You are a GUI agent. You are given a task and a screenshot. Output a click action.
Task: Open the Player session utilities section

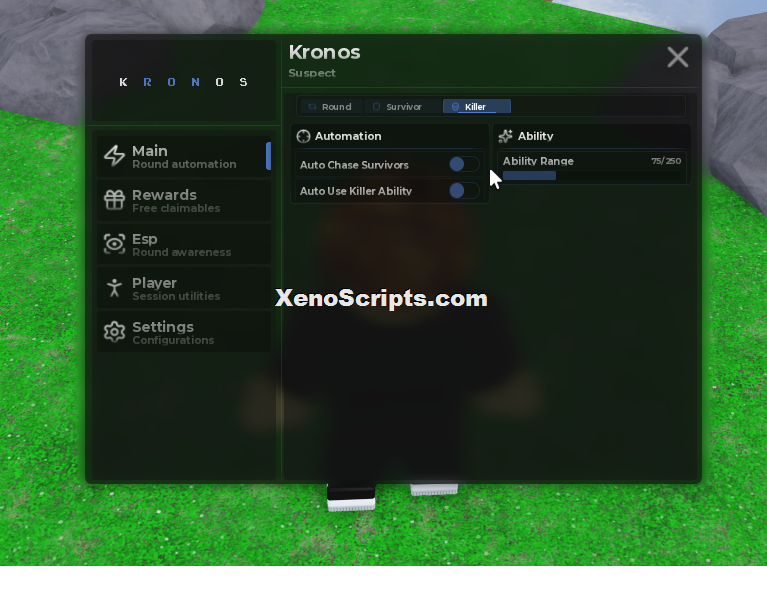click(184, 289)
